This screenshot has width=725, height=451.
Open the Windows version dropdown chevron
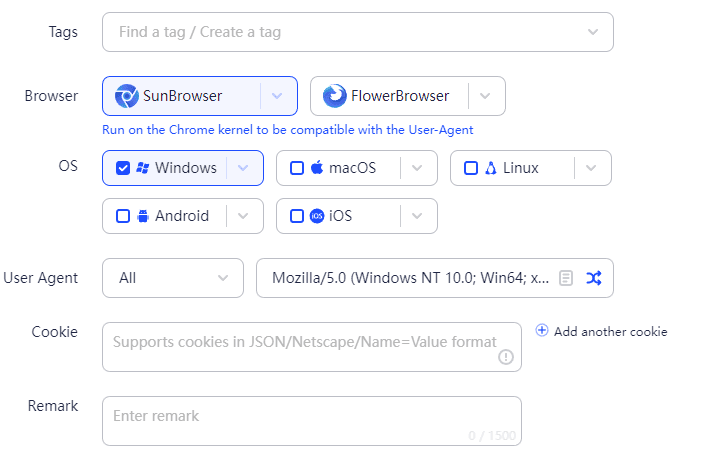[x=243, y=168]
